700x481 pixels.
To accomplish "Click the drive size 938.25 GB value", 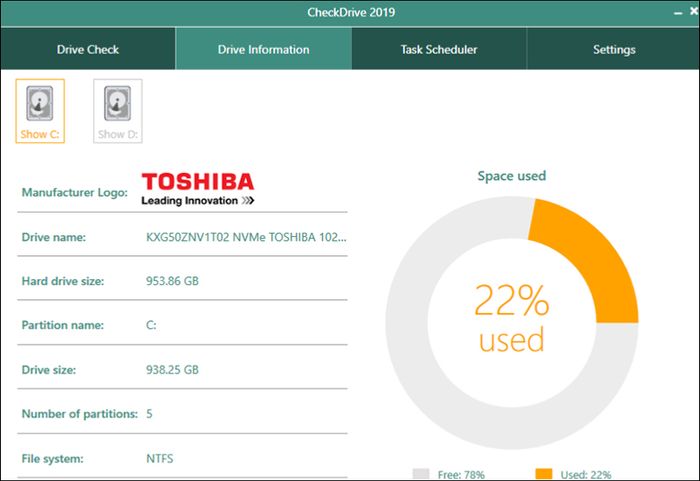I will [172, 370].
